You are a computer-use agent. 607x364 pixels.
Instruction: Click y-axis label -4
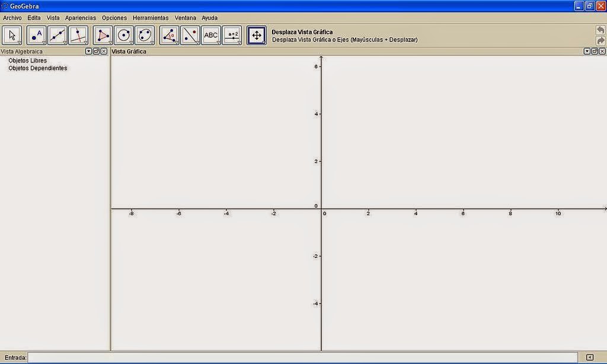click(315, 304)
